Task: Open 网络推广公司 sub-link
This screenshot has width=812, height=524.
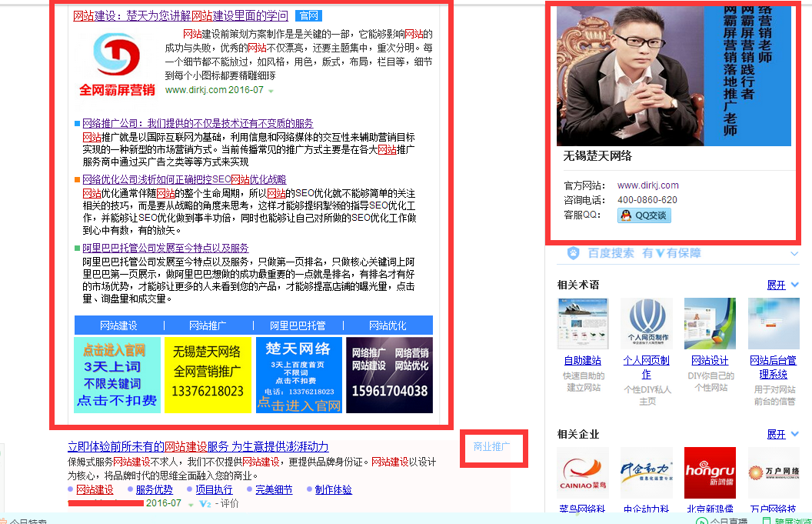Action: click(x=198, y=123)
